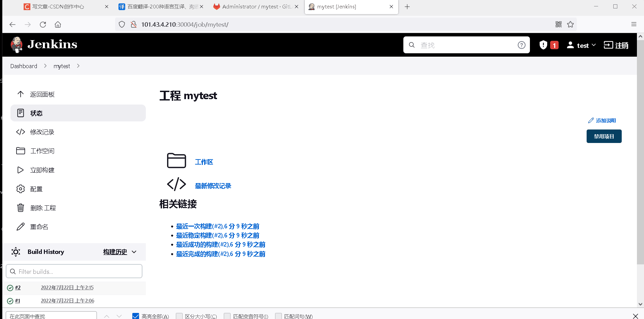Image resolution: width=644 pixels, height=319 pixels.
Task: Click the address bar URL
Action: (185, 24)
